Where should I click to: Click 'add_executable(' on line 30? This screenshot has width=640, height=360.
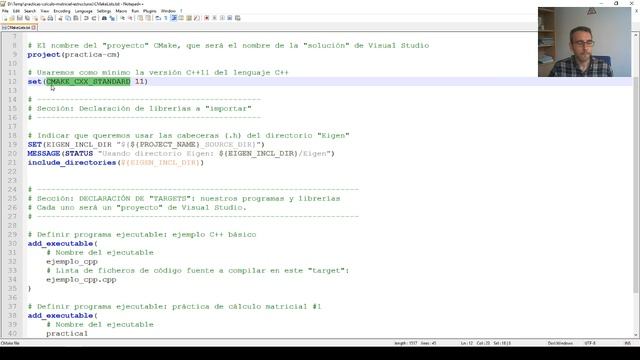click(x=62, y=244)
